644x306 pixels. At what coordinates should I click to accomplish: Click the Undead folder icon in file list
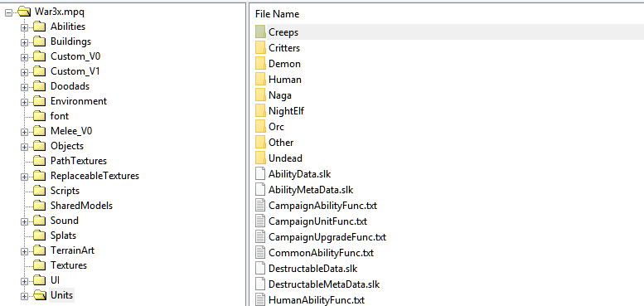tap(260, 158)
